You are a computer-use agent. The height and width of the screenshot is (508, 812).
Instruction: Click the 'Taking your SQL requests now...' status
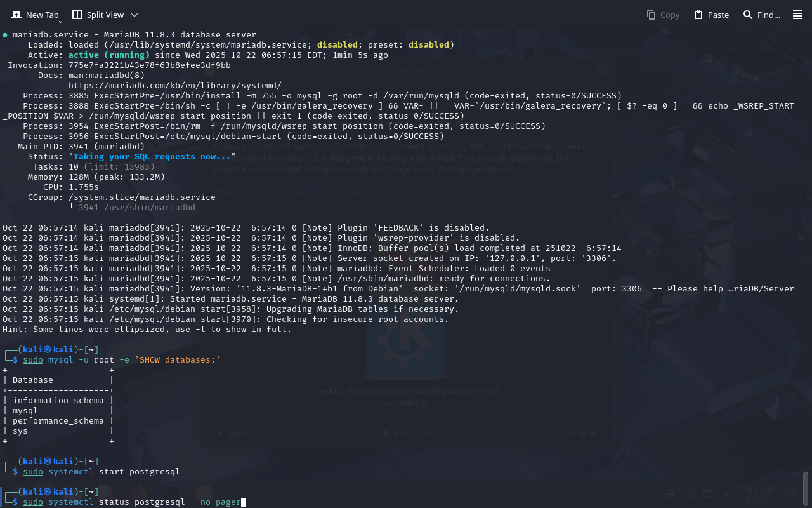coord(152,157)
